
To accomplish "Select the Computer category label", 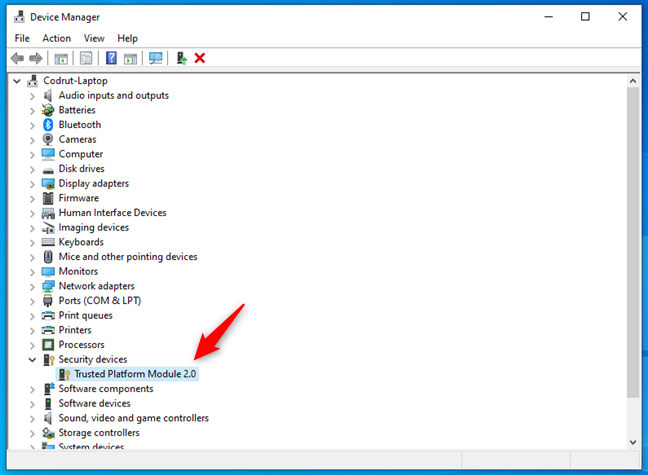I will [81, 154].
